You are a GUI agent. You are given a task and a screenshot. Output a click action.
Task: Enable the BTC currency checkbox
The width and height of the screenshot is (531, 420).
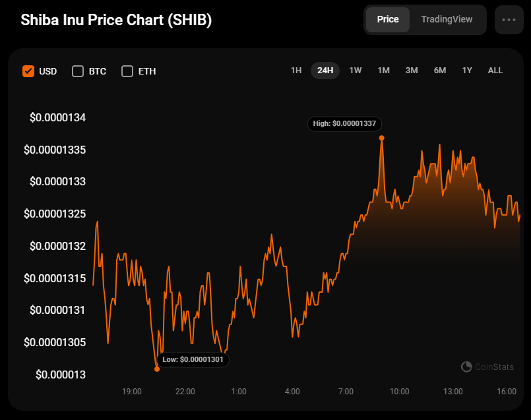pyautogui.click(x=78, y=71)
